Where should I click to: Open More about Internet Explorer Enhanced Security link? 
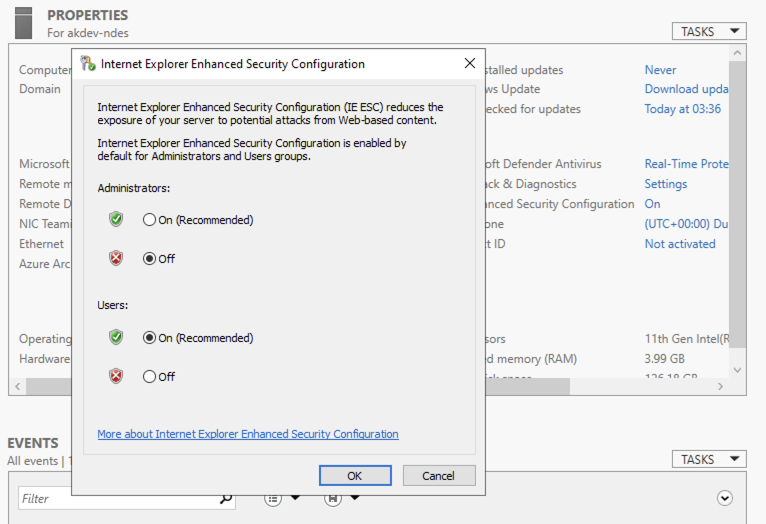point(248,434)
